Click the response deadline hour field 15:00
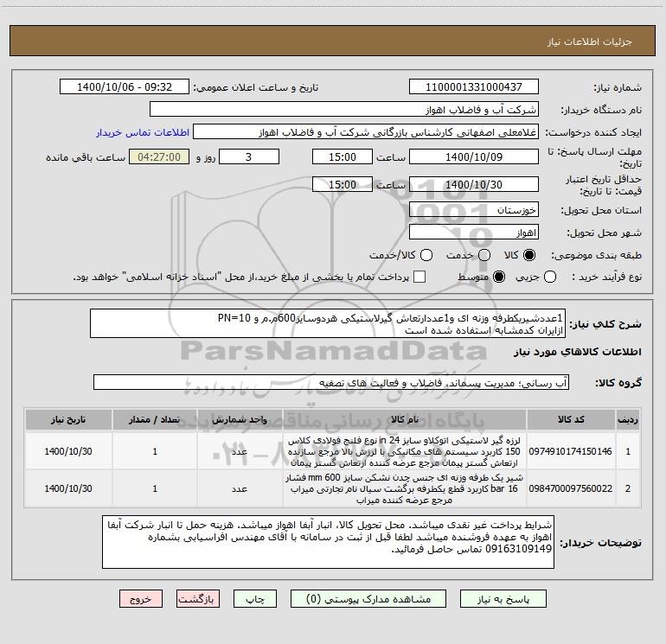This screenshot has height=644, width=666. pyautogui.click(x=343, y=157)
